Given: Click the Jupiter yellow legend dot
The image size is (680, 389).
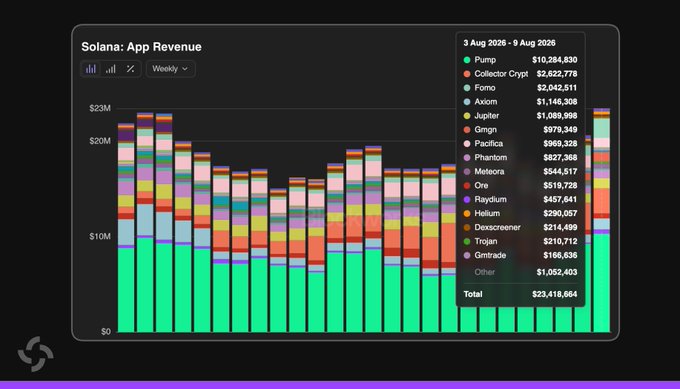Looking at the screenshot, I should pyautogui.click(x=467, y=116).
